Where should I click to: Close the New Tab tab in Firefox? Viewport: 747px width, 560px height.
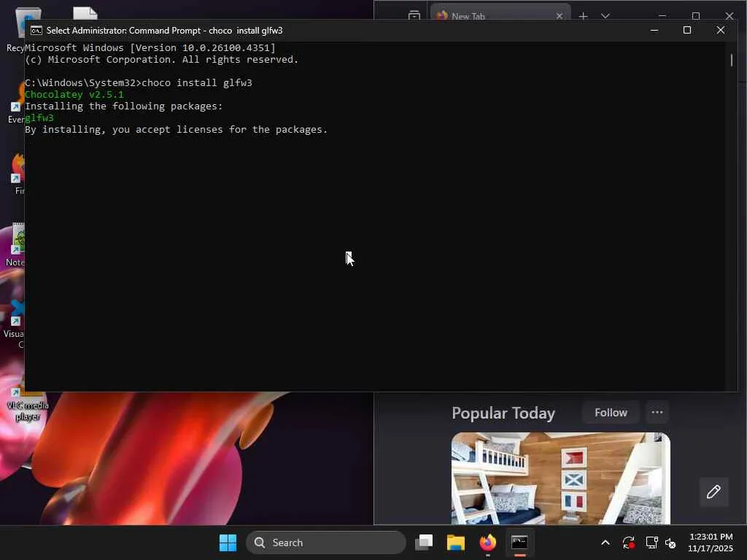560,16
